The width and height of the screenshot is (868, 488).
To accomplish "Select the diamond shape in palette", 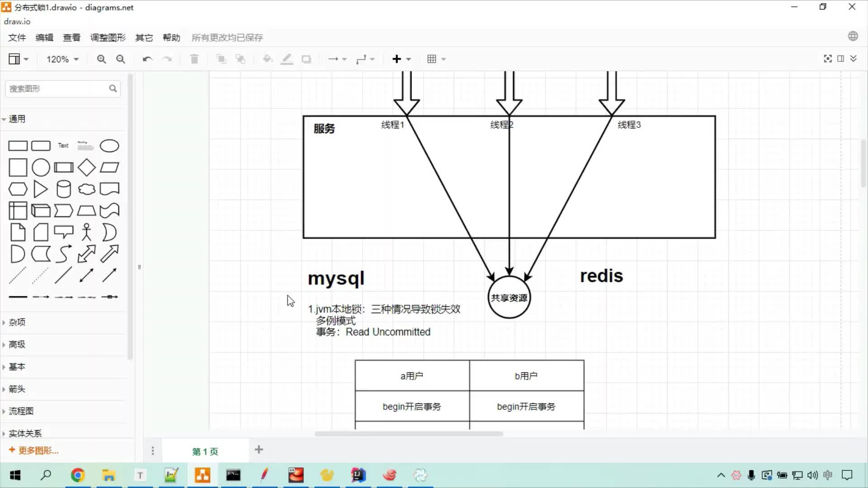I will pyautogui.click(x=86, y=168).
